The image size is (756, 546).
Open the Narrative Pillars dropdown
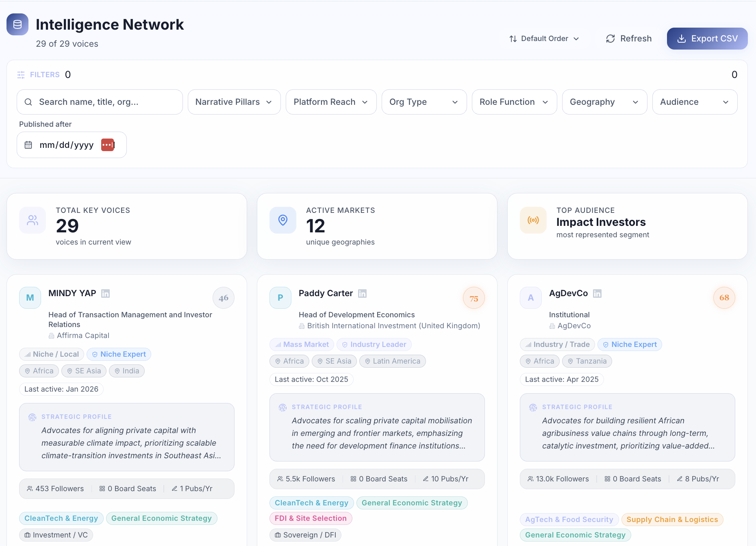(x=234, y=102)
